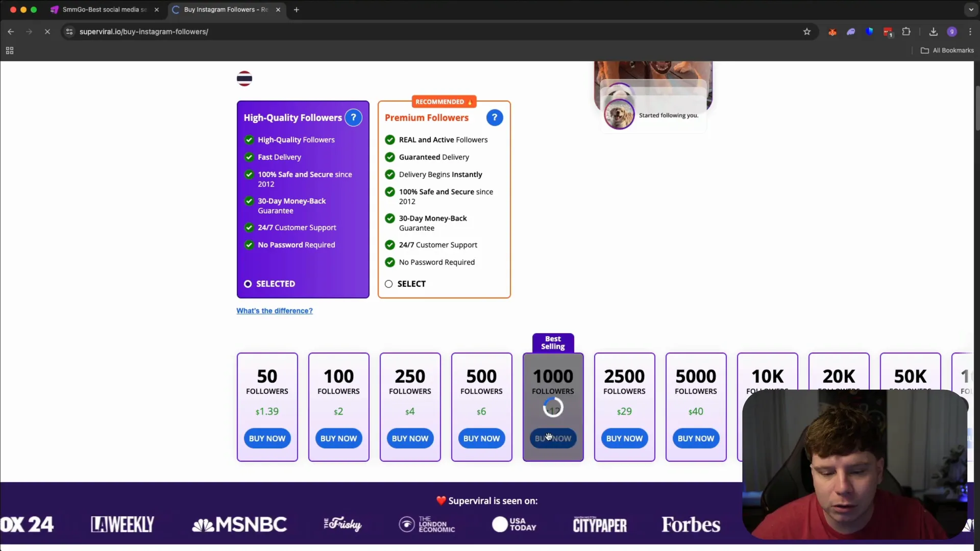Image resolution: width=980 pixels, height=551 pixels.
Task: Open the apps grid shortcut
Action: pos(10,51)
